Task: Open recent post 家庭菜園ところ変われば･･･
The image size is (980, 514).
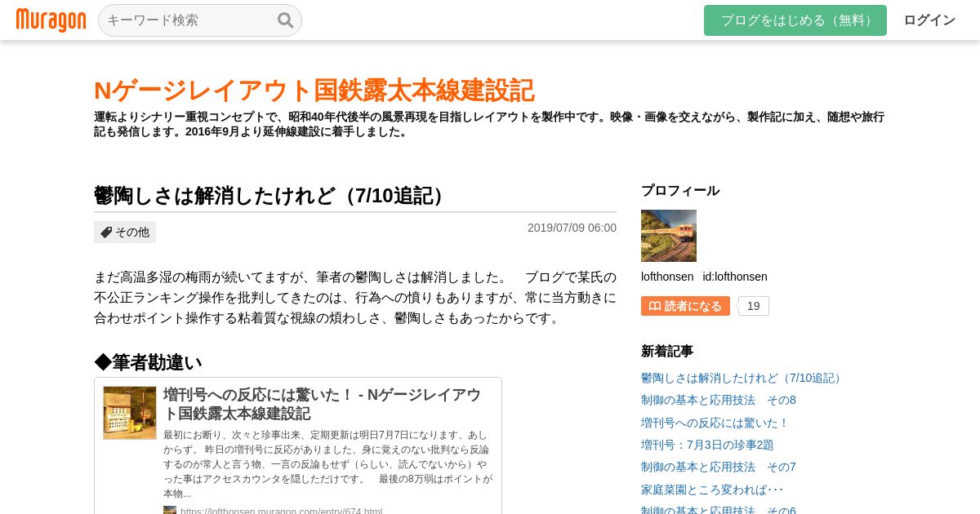Action: pyautogui.click(x=712, y=490)
